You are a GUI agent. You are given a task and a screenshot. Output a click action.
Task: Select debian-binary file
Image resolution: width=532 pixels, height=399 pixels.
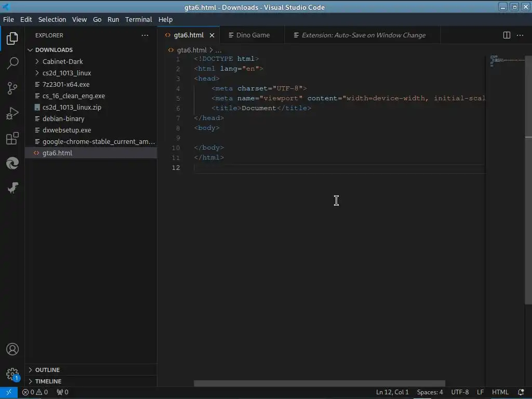point(91,119)
